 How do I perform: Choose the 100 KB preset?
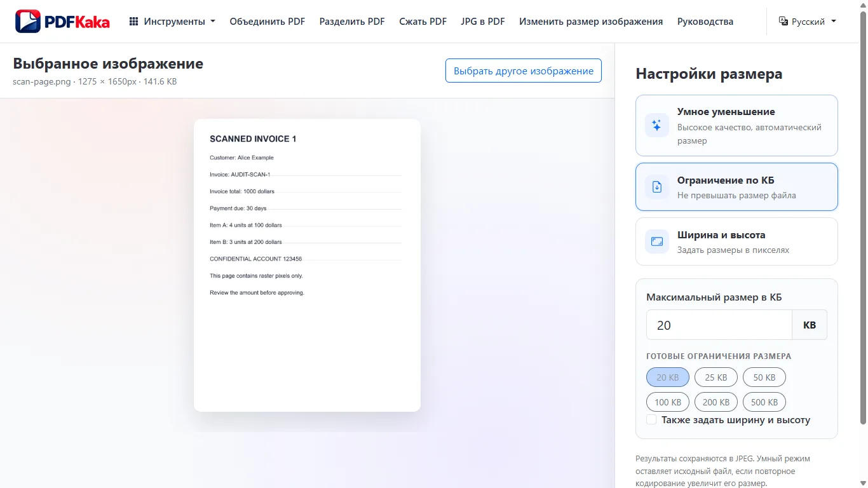tap(668, 402)
